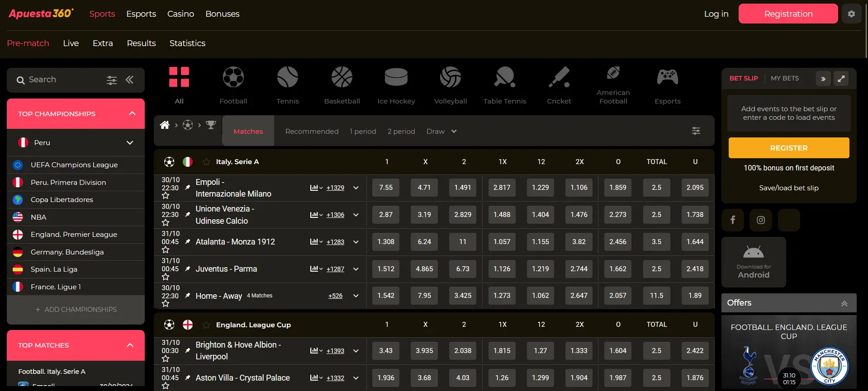Favorite the Unione Venezia - Udinese match
The image size is (868, 391).
[166, 223]
